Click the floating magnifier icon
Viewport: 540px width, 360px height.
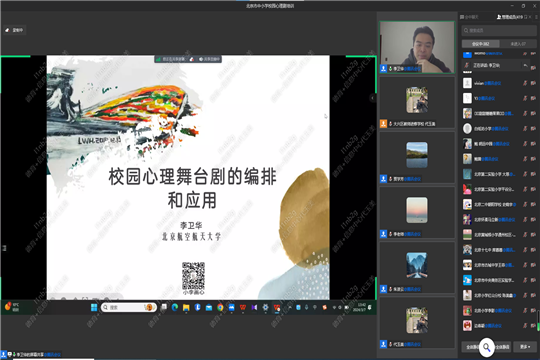[x=486, y=347]
